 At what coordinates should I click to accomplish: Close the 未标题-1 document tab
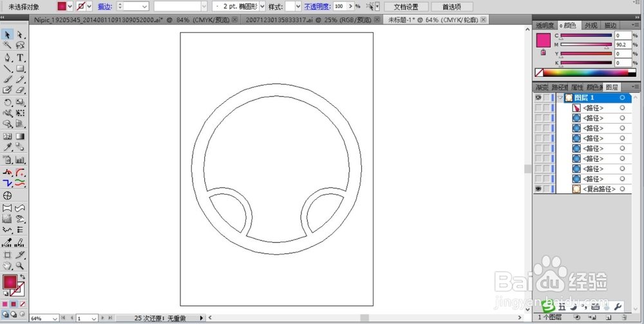(x=484, y=20)
